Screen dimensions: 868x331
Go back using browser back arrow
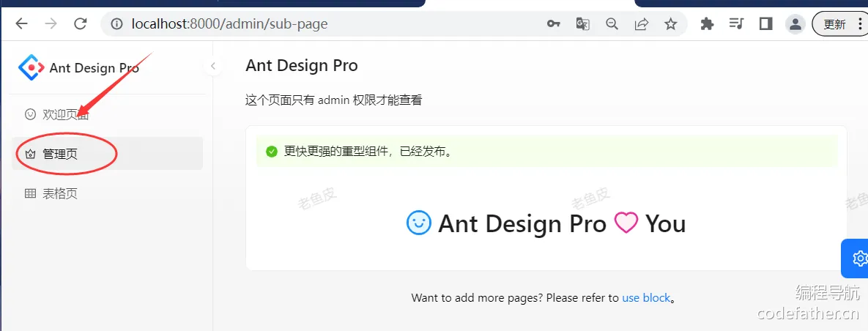(x=21, y=24)
